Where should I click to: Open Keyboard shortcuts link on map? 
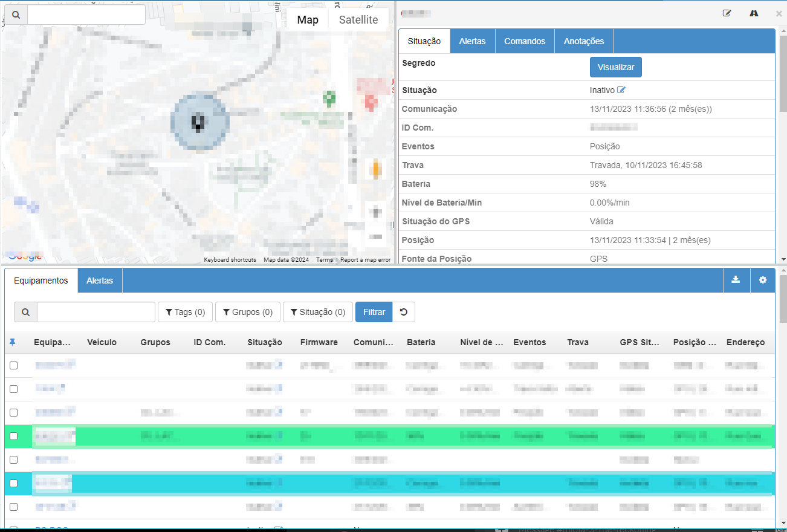[230, 260]
